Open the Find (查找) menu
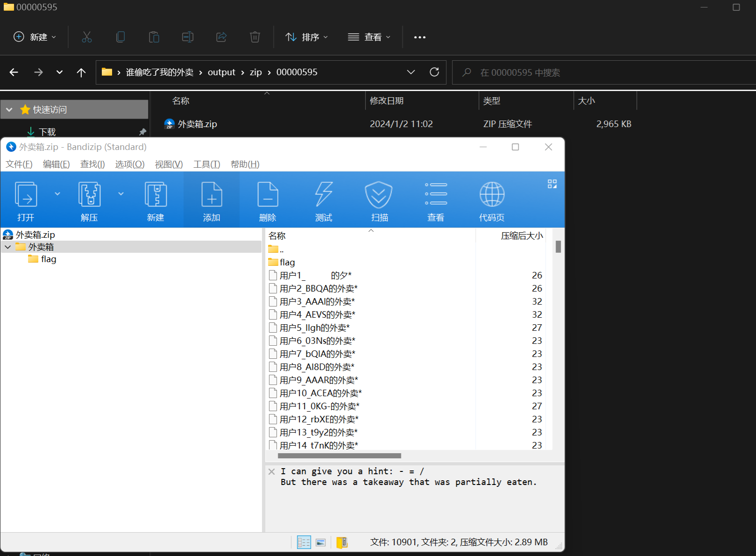Screen dimensions: 756x556 92,164
